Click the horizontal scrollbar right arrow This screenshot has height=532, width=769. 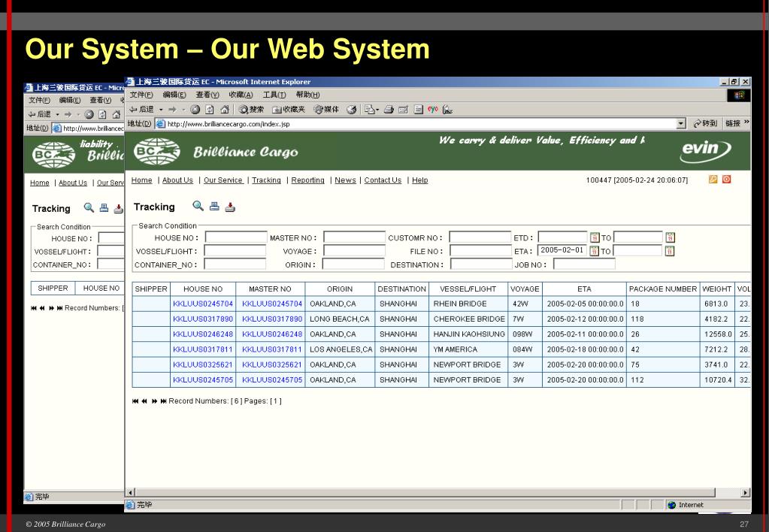[x=745, y=493]
